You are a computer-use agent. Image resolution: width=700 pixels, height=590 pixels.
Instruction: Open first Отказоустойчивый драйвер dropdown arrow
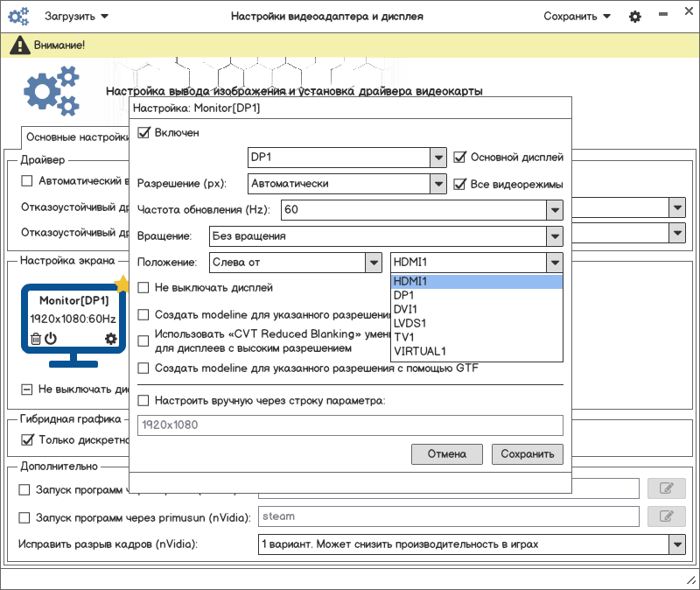677,207
